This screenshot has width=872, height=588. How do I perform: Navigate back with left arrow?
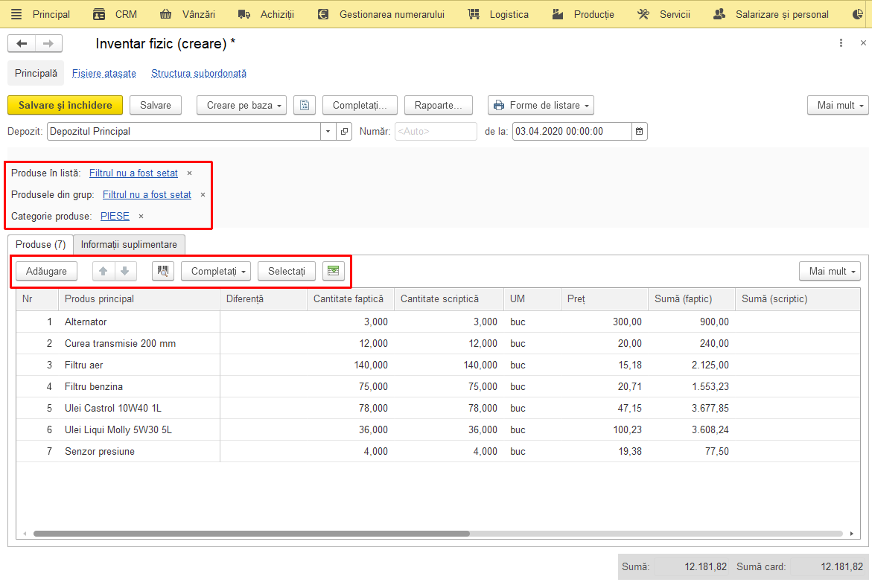click(x=22, y=43)
